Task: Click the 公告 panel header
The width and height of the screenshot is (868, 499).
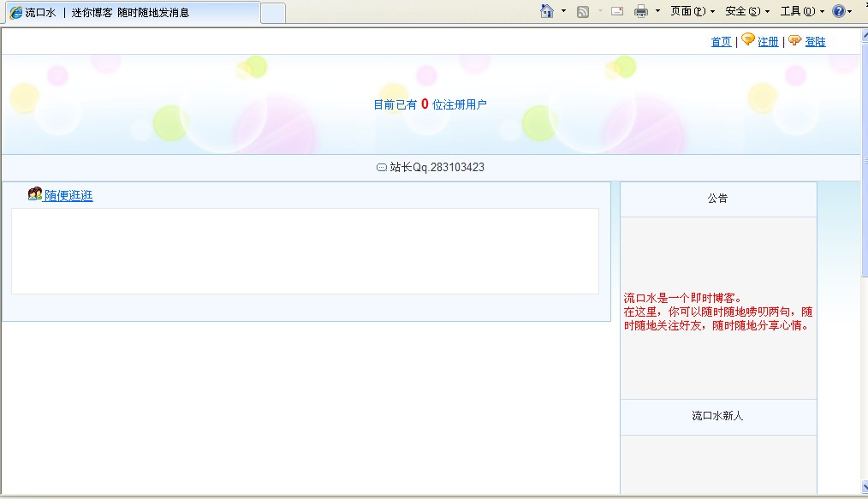Action: click(x=718, y=199)
